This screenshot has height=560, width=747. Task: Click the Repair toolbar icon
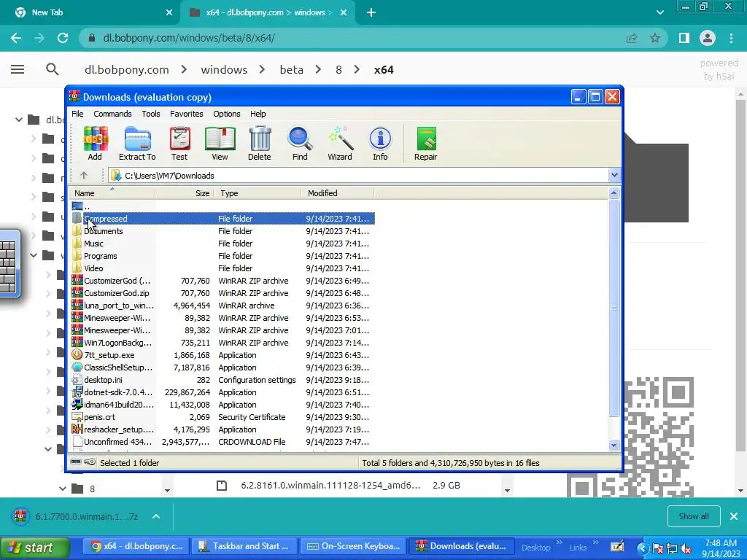[425, 144]
